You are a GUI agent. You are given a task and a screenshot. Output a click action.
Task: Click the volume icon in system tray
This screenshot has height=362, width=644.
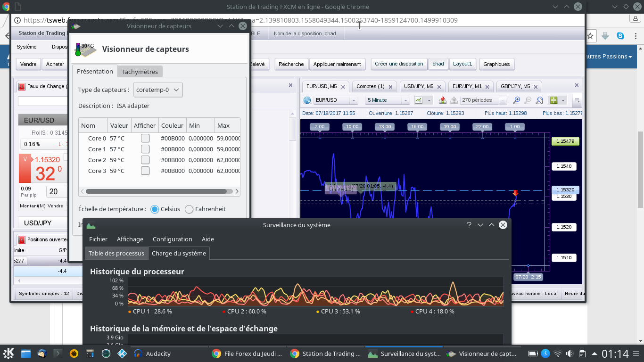click(570, 354)
